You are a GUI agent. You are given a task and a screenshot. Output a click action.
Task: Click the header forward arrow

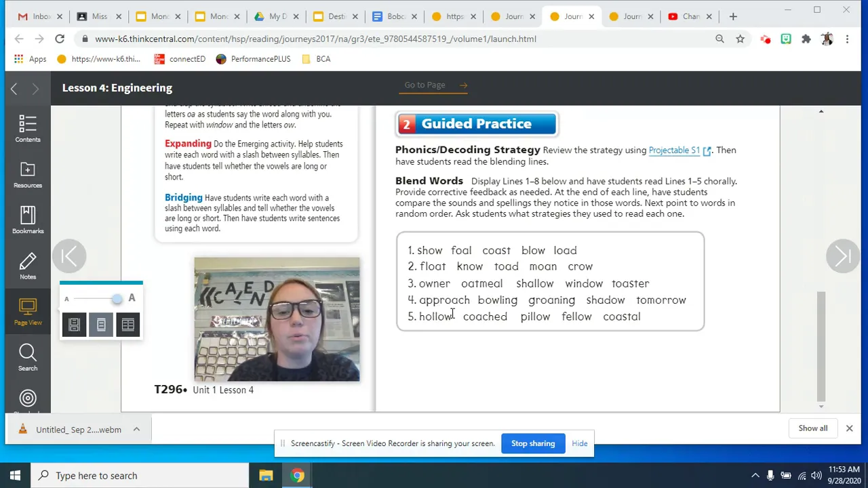pos(36,88)
